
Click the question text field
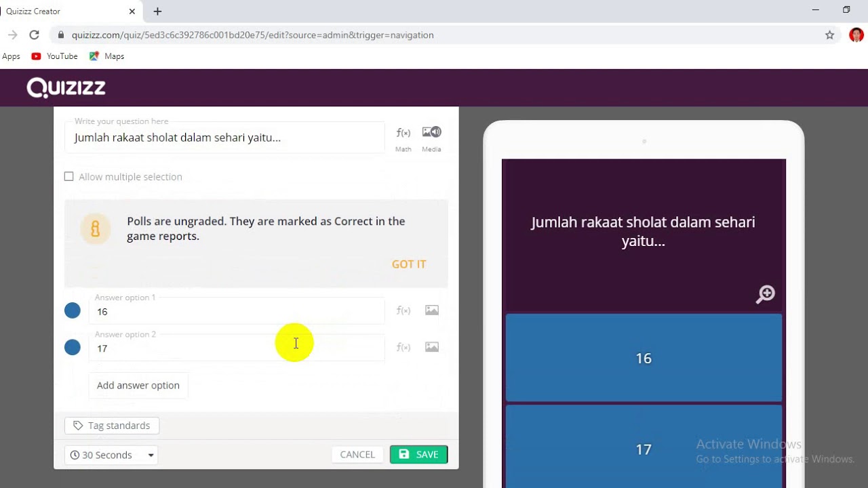click(x=224, y=138)
